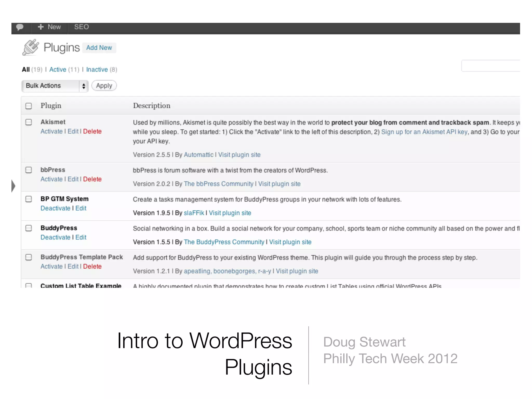
Task: Open Sign up for Akismet API key link
Action: click(x=424, y=132)
